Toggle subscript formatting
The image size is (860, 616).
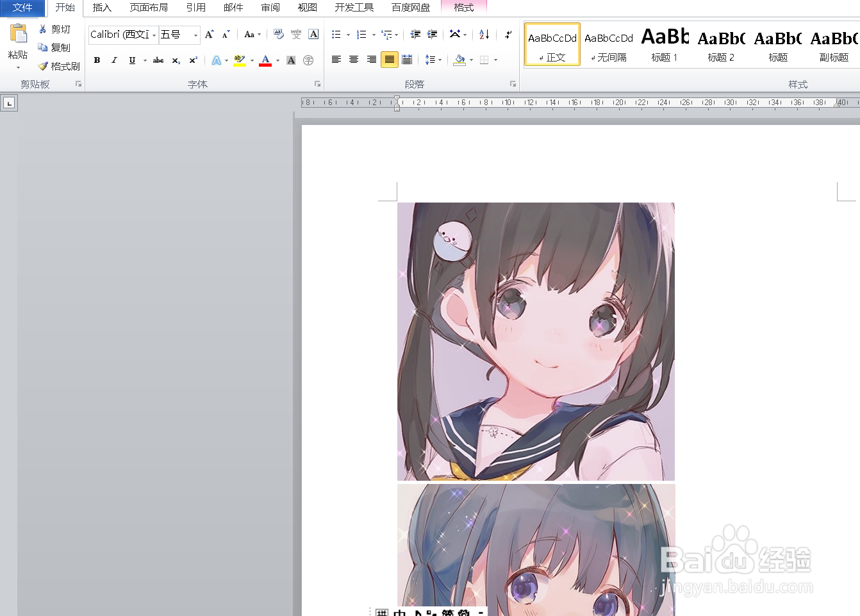[176, 60]
